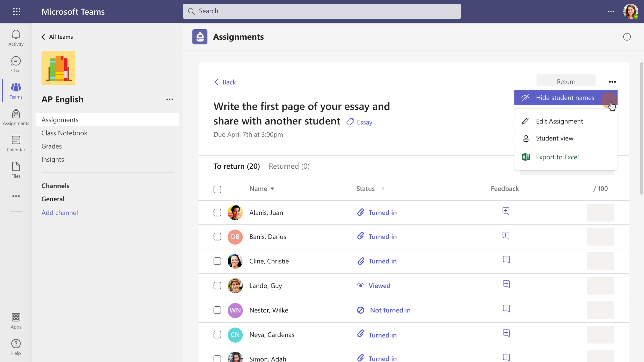Check the box for Banis, Darius
Viewport: 644px width, 362px height.
(x=217, y=237)
